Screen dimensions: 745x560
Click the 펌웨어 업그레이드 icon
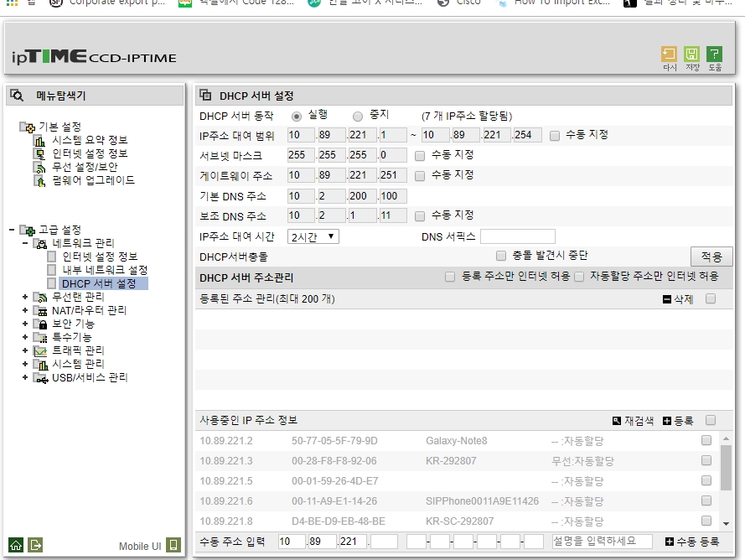coord(40,180)
